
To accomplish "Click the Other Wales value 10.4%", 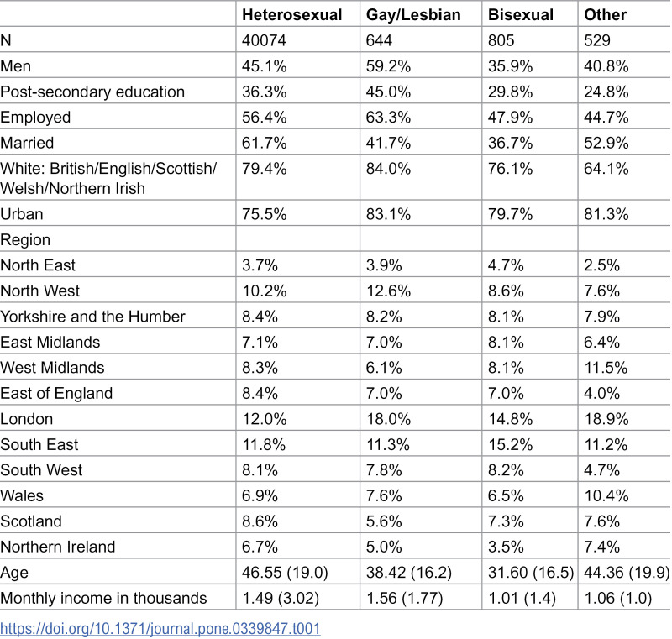I will [606, 495].
